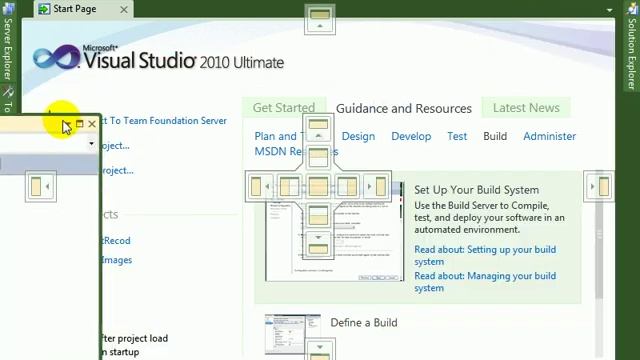Open the Images recent project link
The height and width of the screenshot is (360, 640).
(117, 260)
